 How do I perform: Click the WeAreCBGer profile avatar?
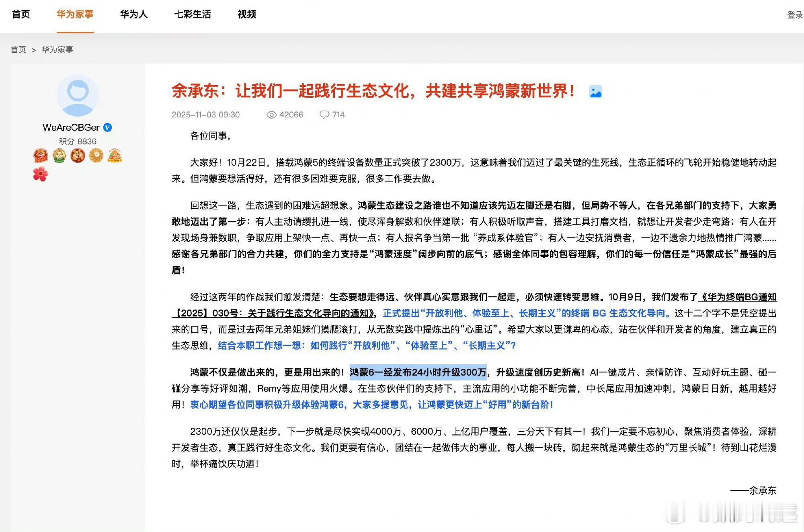coord(78,96)
